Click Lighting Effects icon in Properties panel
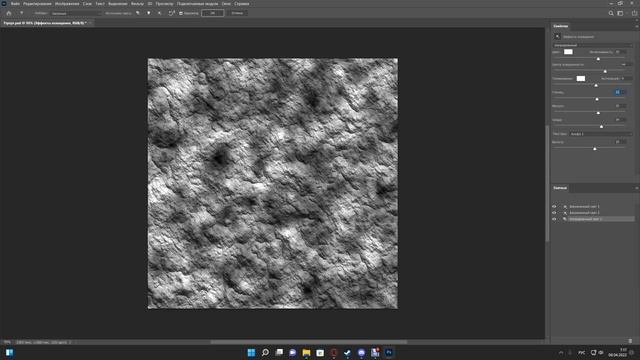The image size is (640, 360). (x=558, y=36)
